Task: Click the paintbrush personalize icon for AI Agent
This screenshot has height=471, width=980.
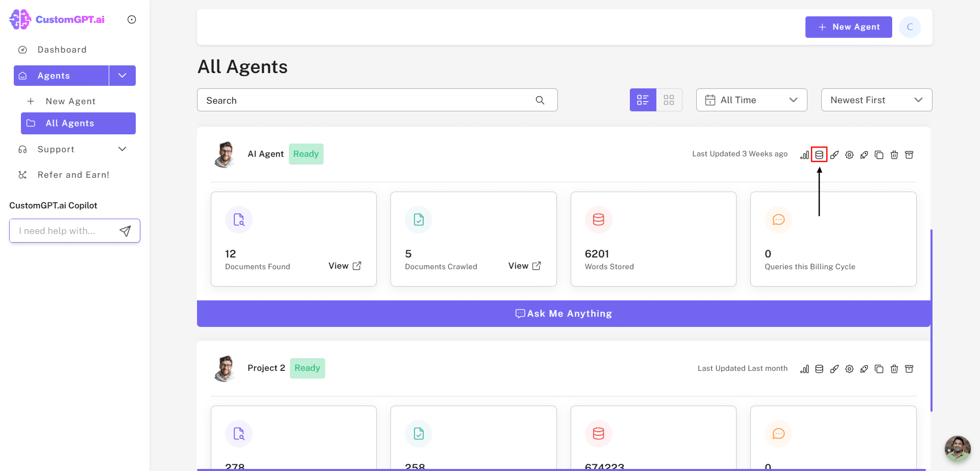Action: click(x=835, y=155)
